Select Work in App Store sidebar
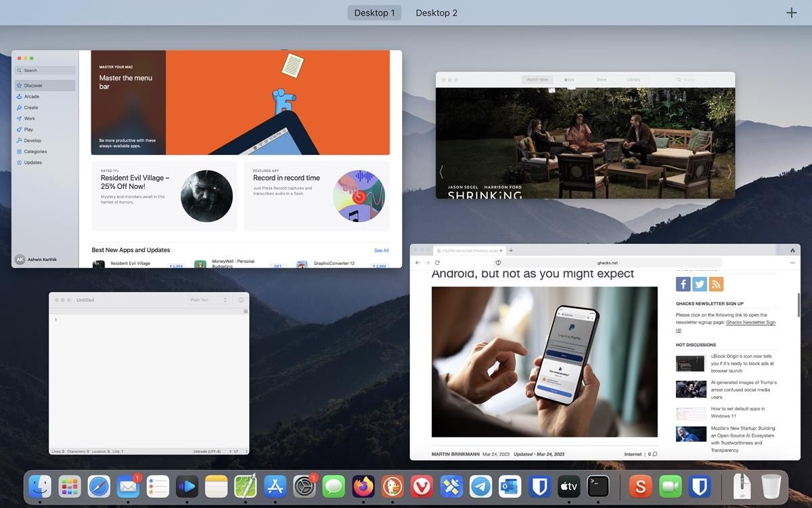812x508 pixels. (45, 119)
